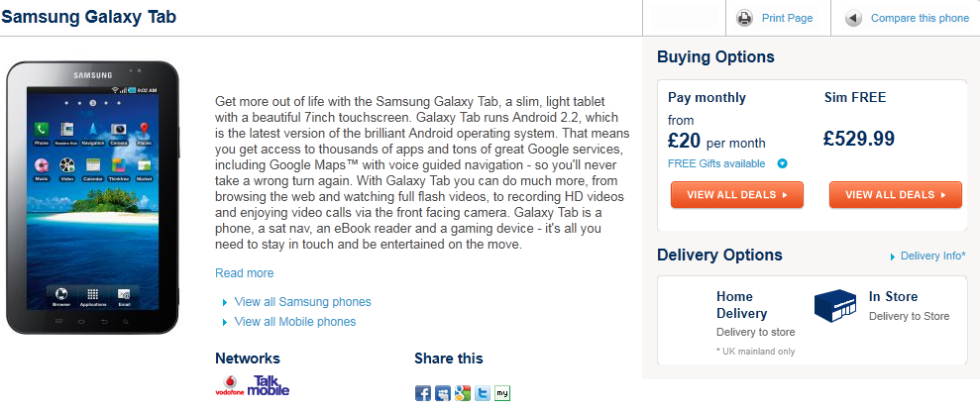Click the Compare this phone arrow icon
Viewport: 980px width, 411px height.
click(853, 18)
